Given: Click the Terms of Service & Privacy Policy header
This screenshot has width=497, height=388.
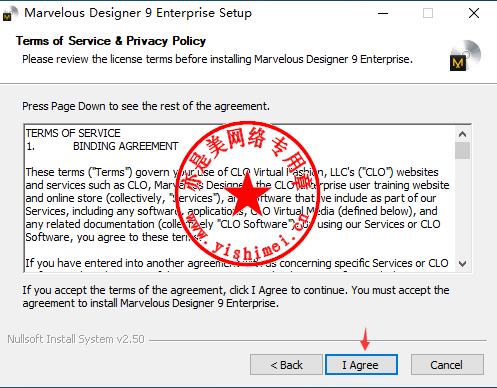Looking at the screenshot, I should 111,41.
